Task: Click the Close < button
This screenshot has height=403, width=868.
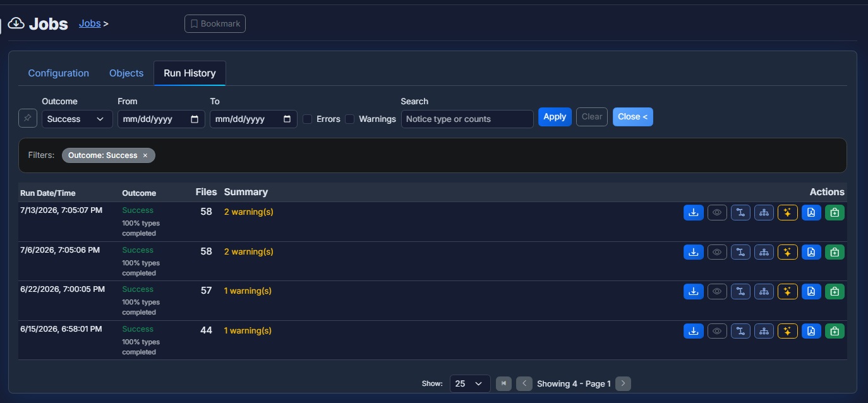Action: tap(633, 117)
